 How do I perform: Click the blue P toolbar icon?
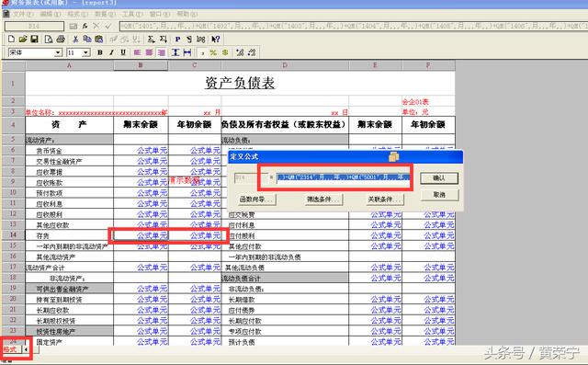(x=177, y=39)
